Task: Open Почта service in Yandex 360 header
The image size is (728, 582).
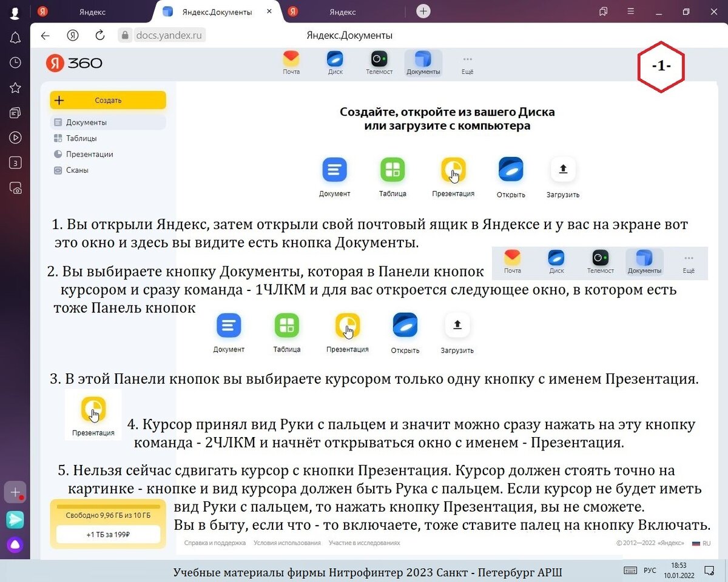Action: tap(291, 63)
